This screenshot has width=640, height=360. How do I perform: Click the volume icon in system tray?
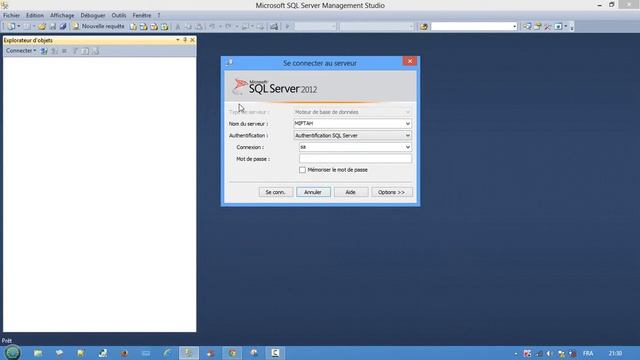click(549, 353)
